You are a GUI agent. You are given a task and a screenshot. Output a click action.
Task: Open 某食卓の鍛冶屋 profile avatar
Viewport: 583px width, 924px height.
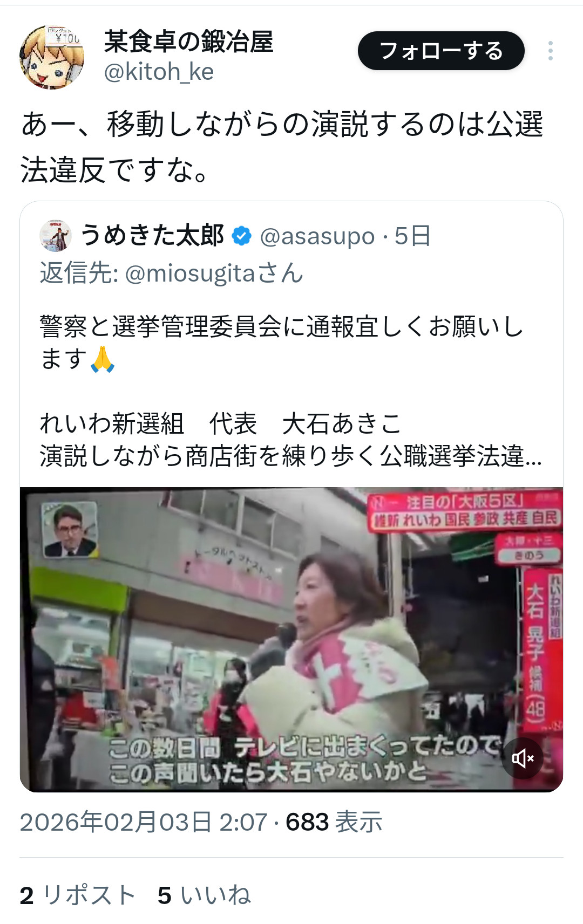pyautogui.click(x=52, y=57)
